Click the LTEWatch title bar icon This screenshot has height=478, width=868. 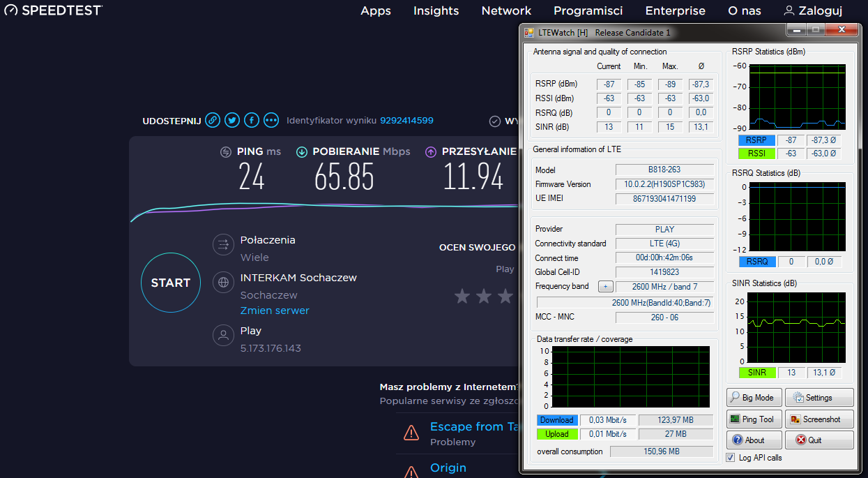529,33
